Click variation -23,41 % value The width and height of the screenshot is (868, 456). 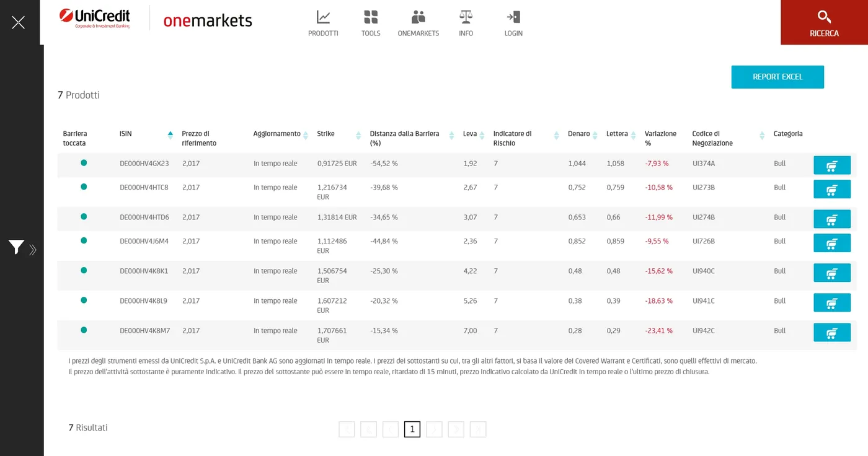coord(658,331)
